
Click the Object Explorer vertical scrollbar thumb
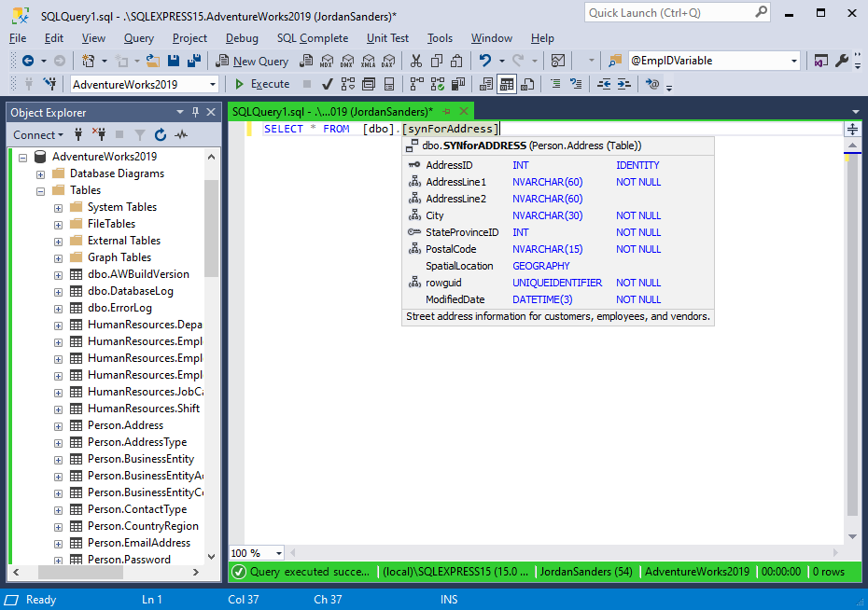pos(212,228)
